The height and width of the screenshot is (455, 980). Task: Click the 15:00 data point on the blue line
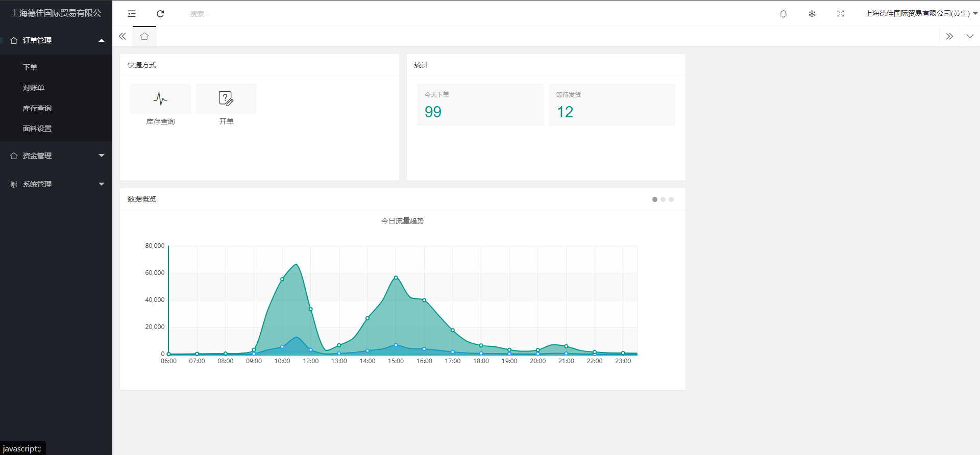(396, 345)
